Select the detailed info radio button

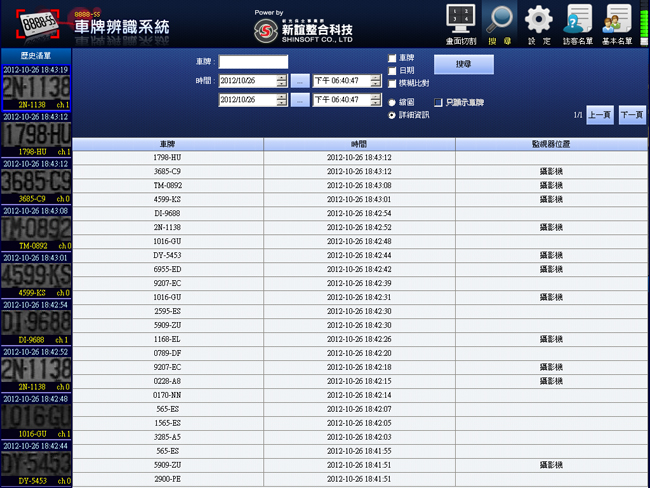coord(392,115)
